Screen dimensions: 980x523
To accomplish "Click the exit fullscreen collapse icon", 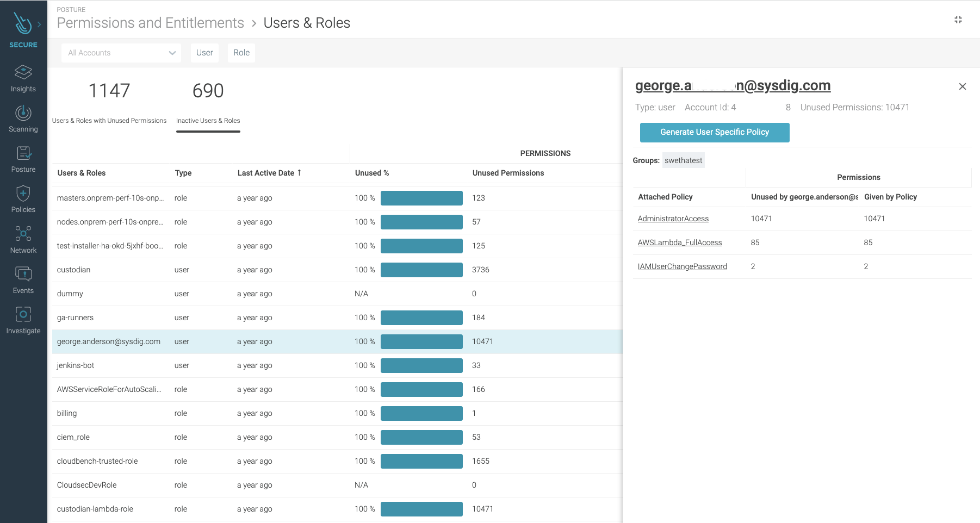I will pyautogui.click(x=958, y=20).
